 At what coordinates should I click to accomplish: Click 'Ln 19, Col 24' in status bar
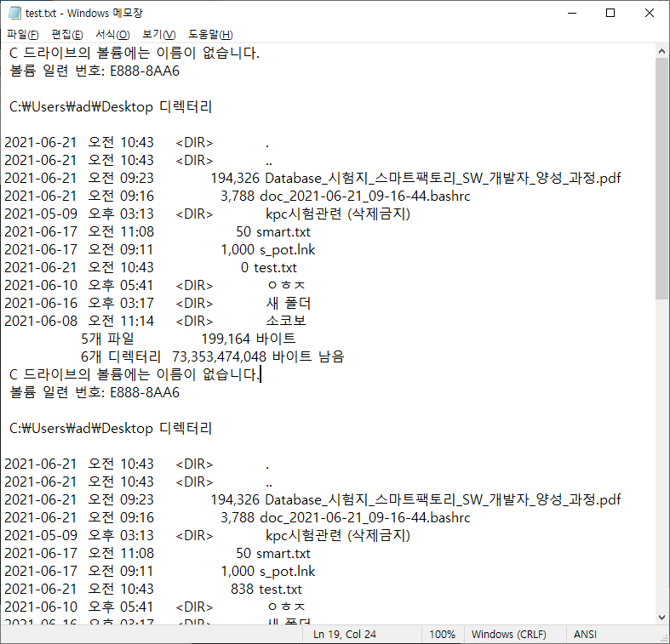click(x=345, y=634)
